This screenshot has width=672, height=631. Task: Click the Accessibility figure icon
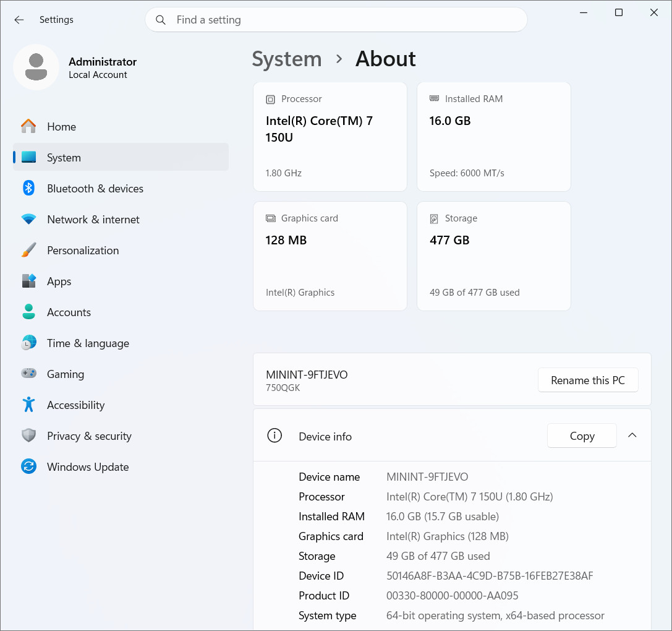point(28,405)
